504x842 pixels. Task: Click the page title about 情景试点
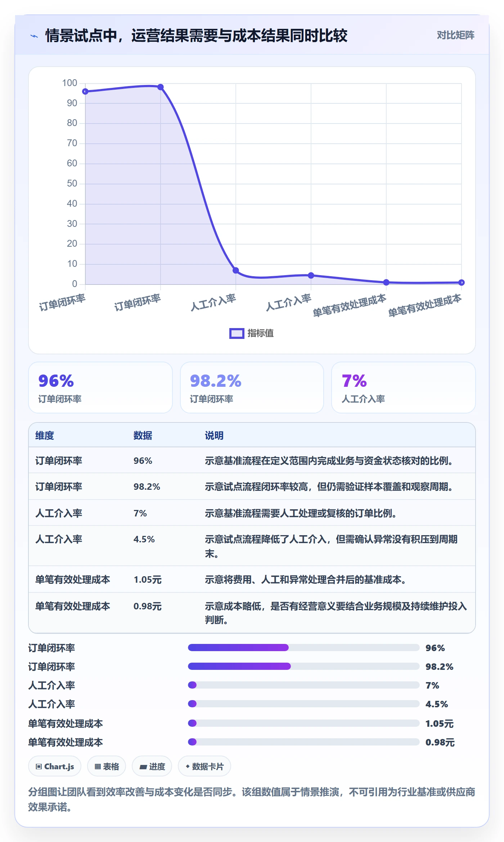pos(196,36)
